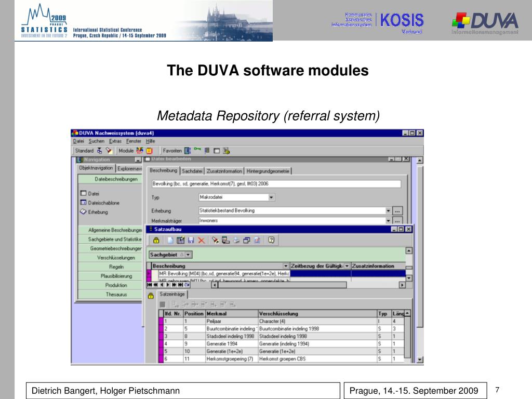Click the ellipsis button next to Merkmalsträger field

(x=397, y=220)
